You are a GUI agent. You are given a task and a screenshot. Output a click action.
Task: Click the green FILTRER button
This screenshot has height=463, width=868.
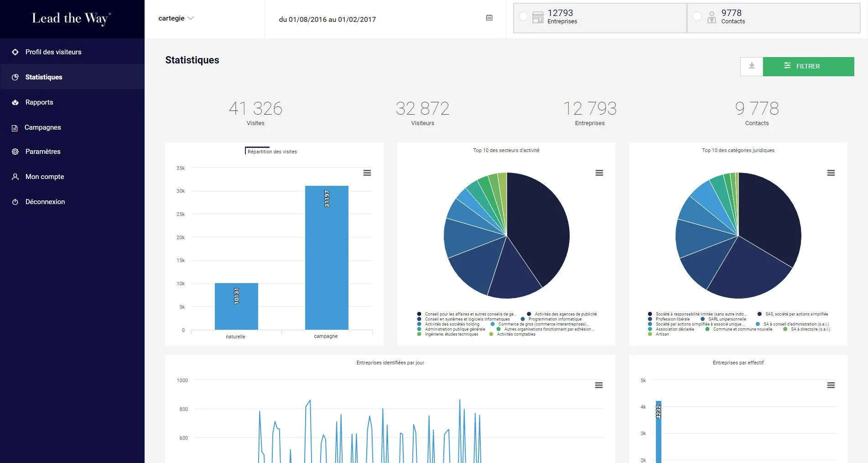pos(808,66)
